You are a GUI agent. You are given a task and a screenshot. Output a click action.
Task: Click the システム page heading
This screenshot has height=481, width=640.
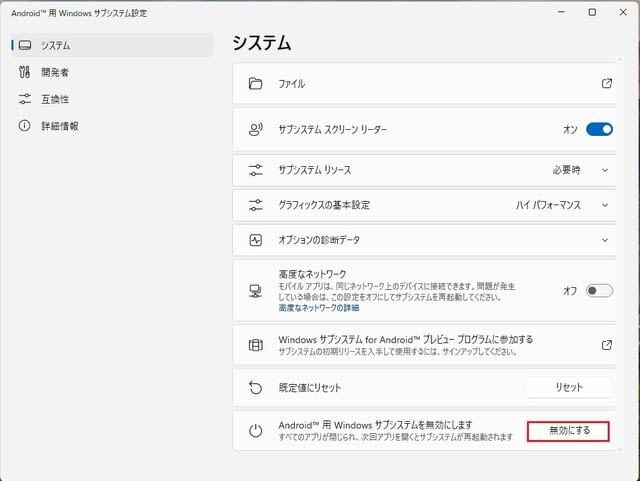point(262,42)
